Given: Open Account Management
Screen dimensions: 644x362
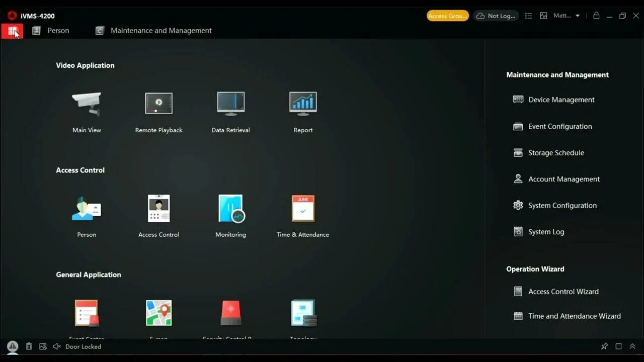Looking at the screenshot, I should [x=556, y=179].
